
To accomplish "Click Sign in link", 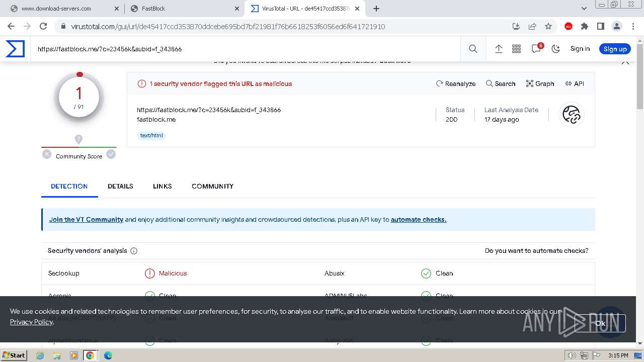I will 580,49.
